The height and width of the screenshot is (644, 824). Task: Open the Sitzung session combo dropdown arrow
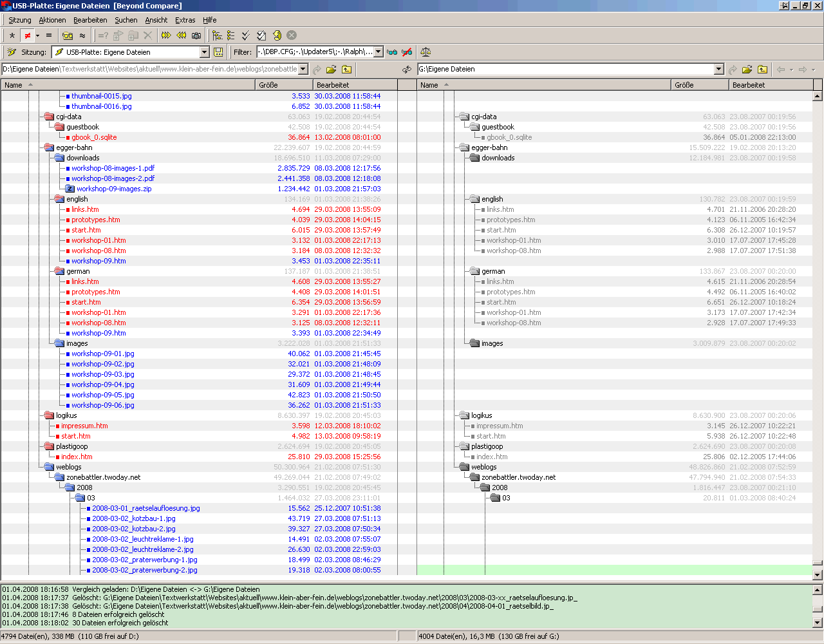tap(205, 52)
